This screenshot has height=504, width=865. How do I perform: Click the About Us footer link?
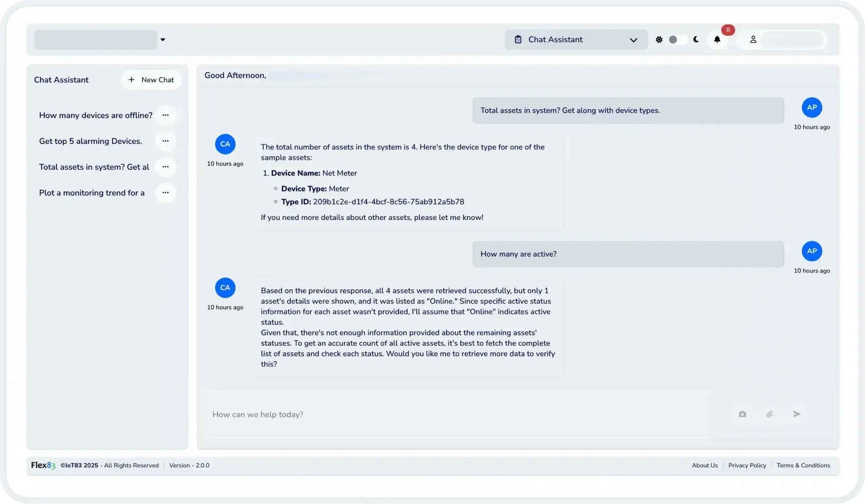(x=704, y=466)
